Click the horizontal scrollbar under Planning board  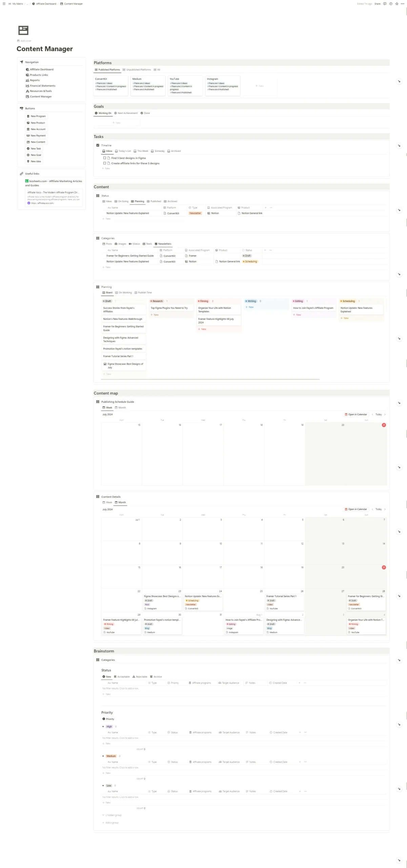click(210, 379)
